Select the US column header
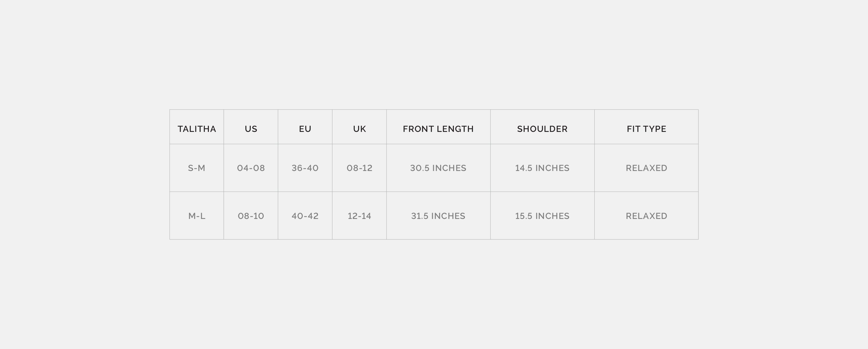The height and width of the screenshot is (349, 868). [251, 129]
